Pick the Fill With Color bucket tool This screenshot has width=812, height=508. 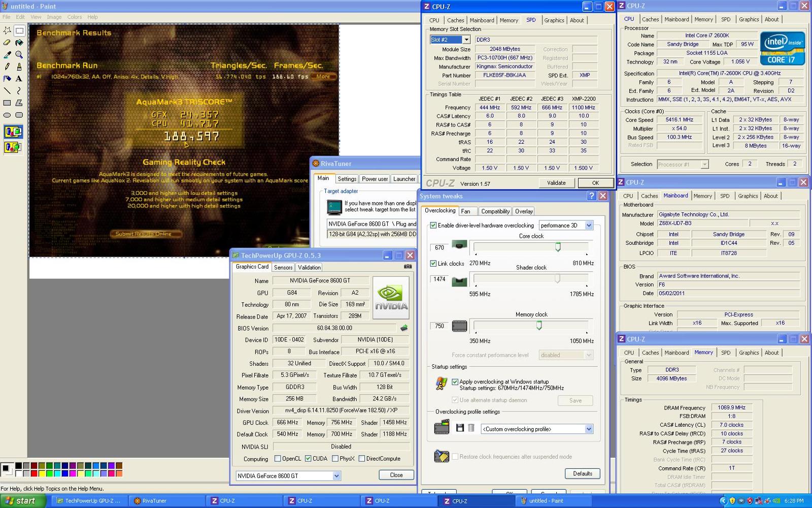[x=19, y=43]
